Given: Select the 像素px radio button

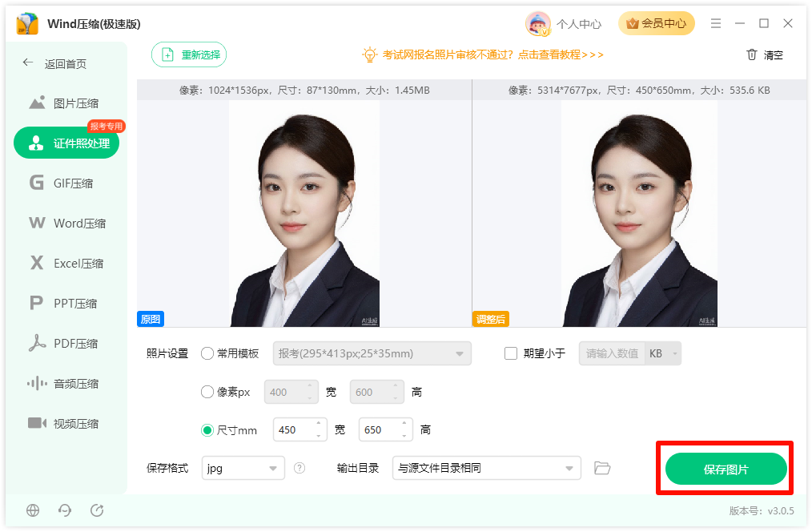Looking at the screenshot, I should pos(207,392).
